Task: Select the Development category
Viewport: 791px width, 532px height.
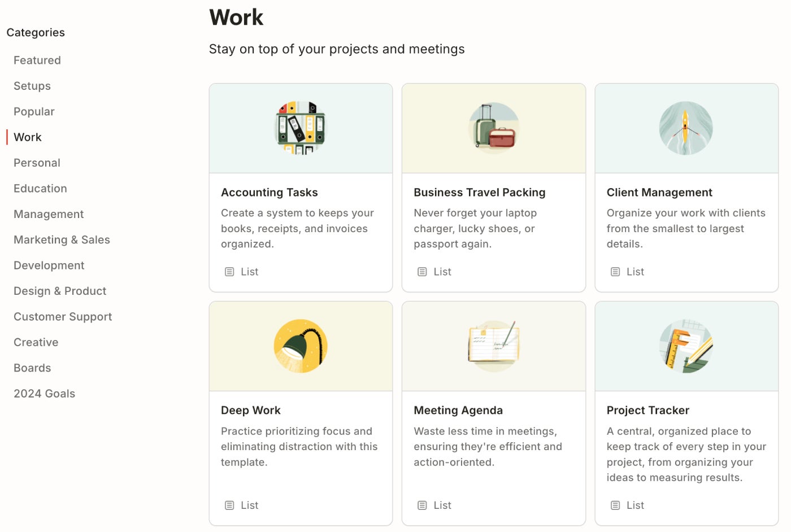Action: (x=49, y=265)
